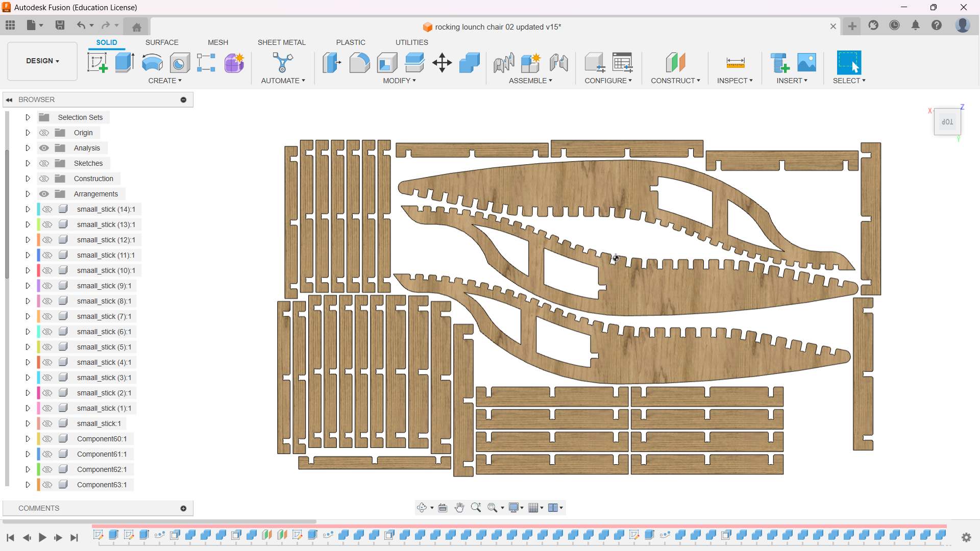Screen dimensions: 980x551
Task: Expand the Component60:1 tree node
Action: coord(28,439)
